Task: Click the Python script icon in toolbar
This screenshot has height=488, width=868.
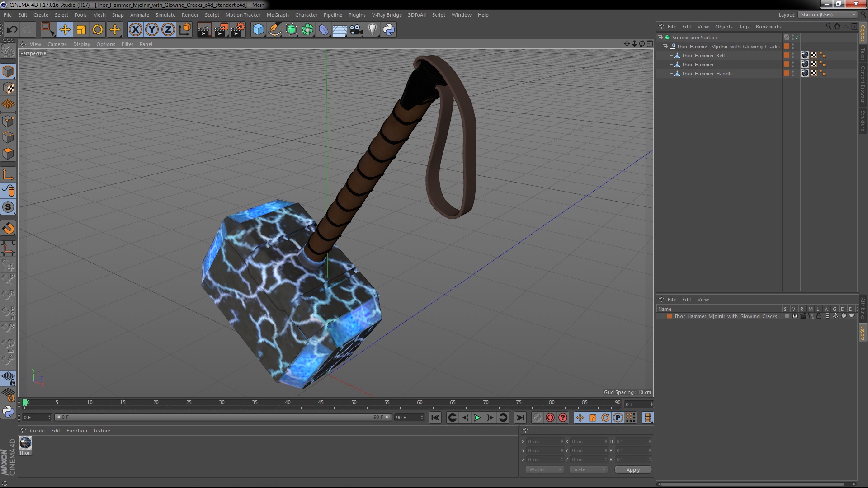Action: click(389, 30)
